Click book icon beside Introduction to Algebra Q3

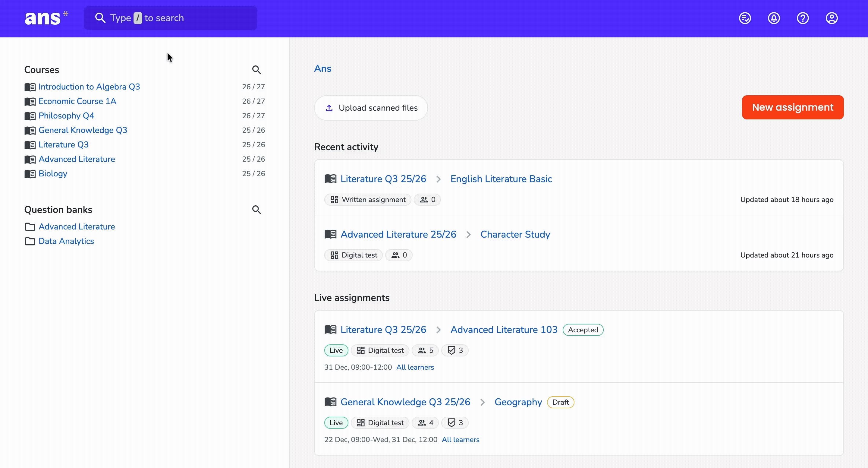pos(30,87)
